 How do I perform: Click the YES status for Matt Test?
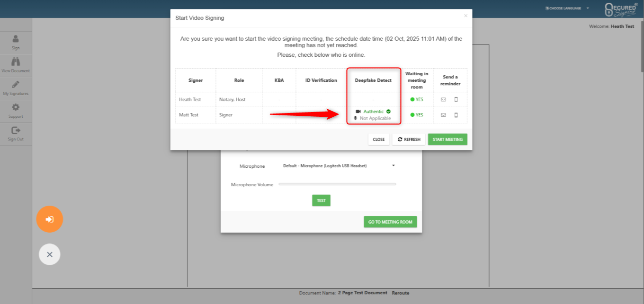(x=417, y=115)
